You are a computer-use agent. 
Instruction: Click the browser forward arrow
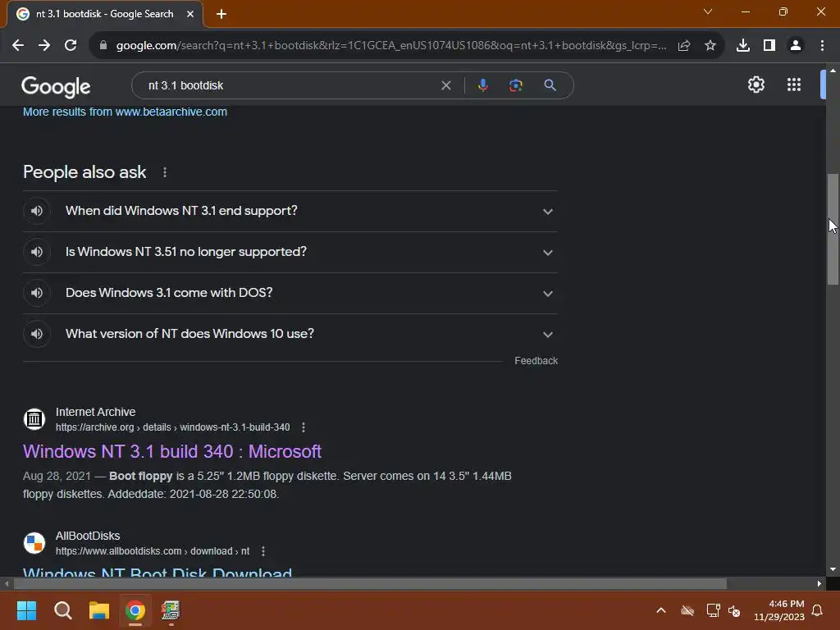pos(44,46)
